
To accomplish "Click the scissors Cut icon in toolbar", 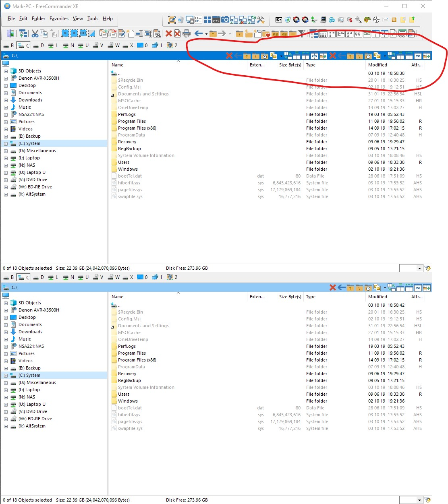I will click(35, 34).
